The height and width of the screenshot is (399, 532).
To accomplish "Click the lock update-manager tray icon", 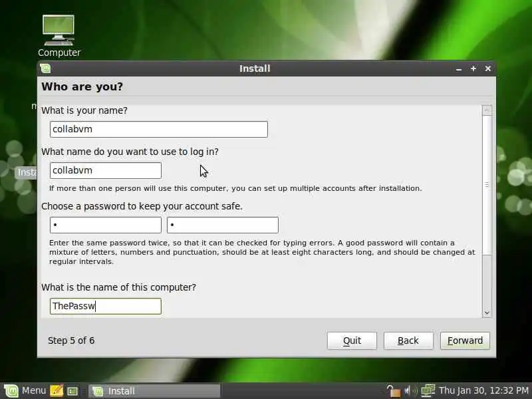I will [394, 391].
